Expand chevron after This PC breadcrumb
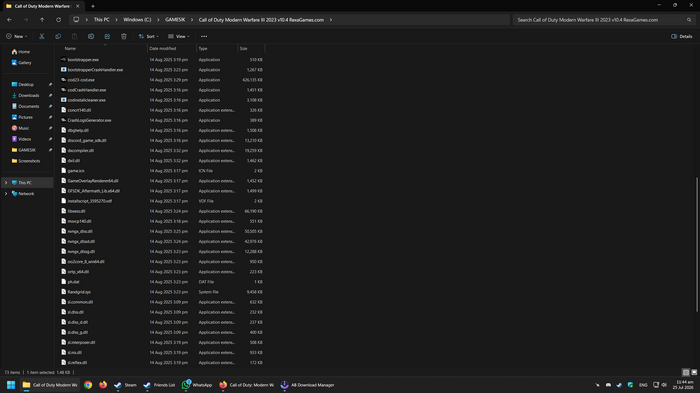 pos(117,20)
